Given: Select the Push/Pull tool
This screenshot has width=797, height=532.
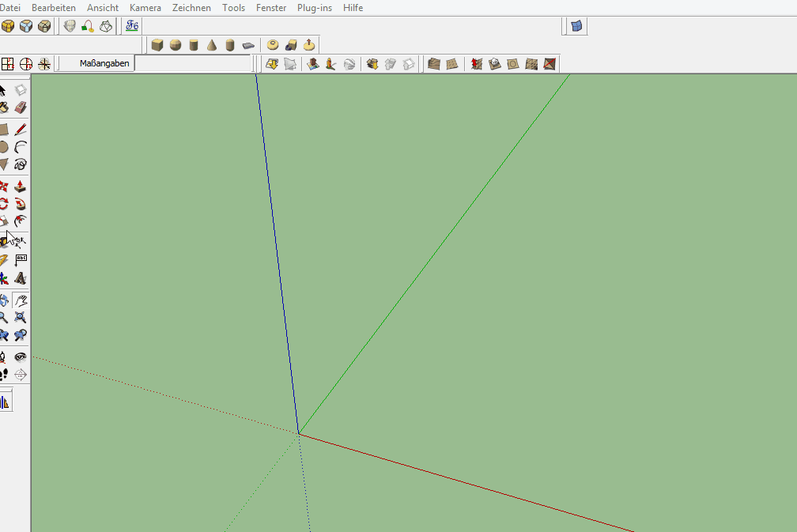Looking at the screenshot, I should click(x=21, y=187).
